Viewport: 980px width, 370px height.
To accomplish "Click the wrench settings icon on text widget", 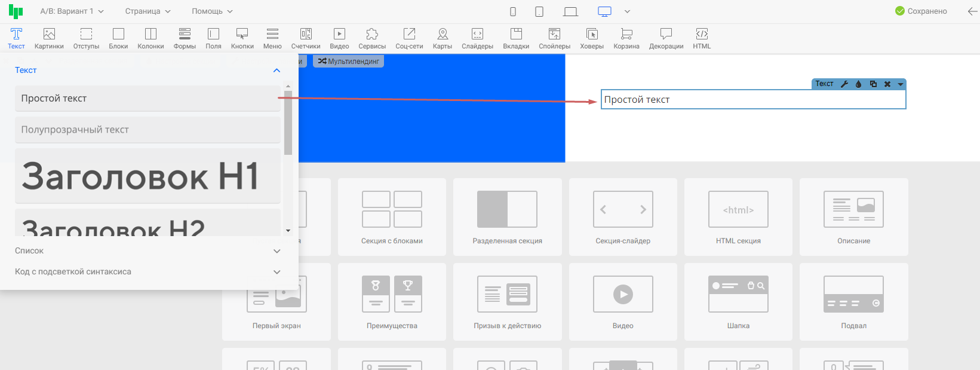I will pos(844,84).
